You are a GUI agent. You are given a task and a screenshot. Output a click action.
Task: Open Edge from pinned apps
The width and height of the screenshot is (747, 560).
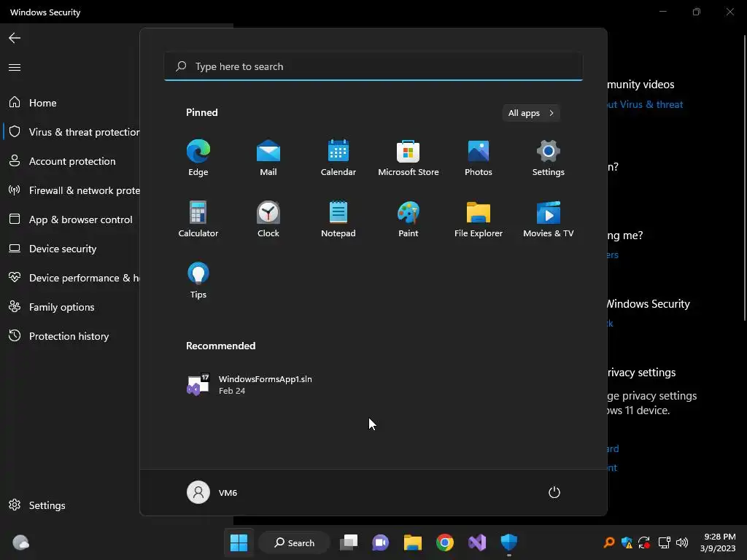click(198, 157)
